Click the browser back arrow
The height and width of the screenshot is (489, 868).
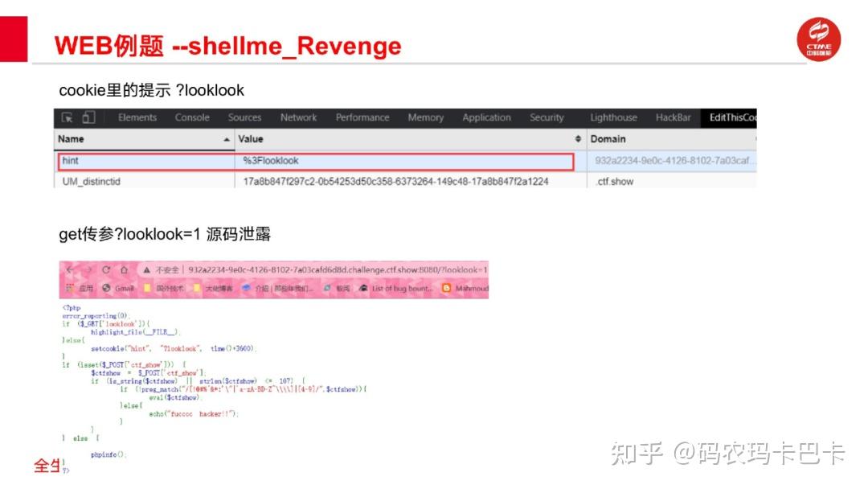point(70,269)
